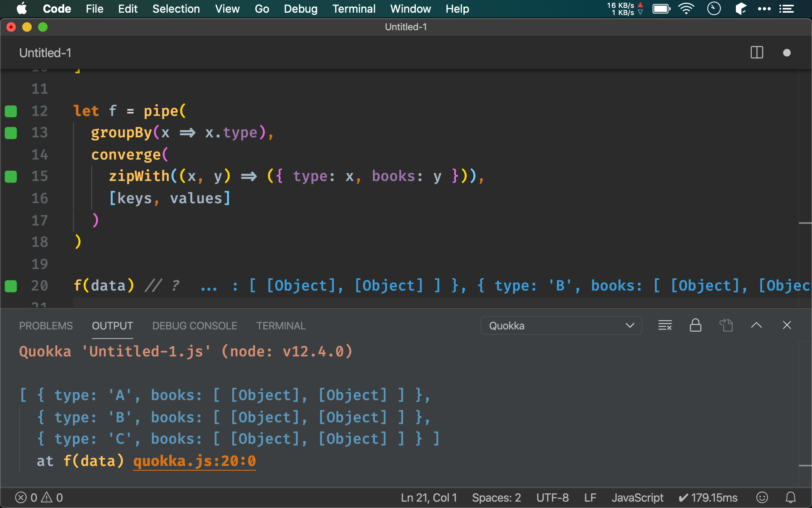Click the Quokka output lock icon
The width and height of the screenshot is (812, 508).
click(695, 325)
